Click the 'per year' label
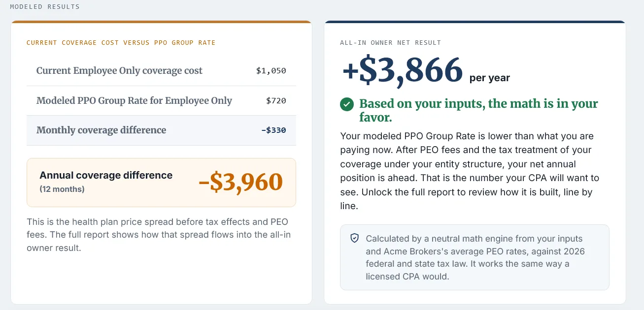 [490, 78]
